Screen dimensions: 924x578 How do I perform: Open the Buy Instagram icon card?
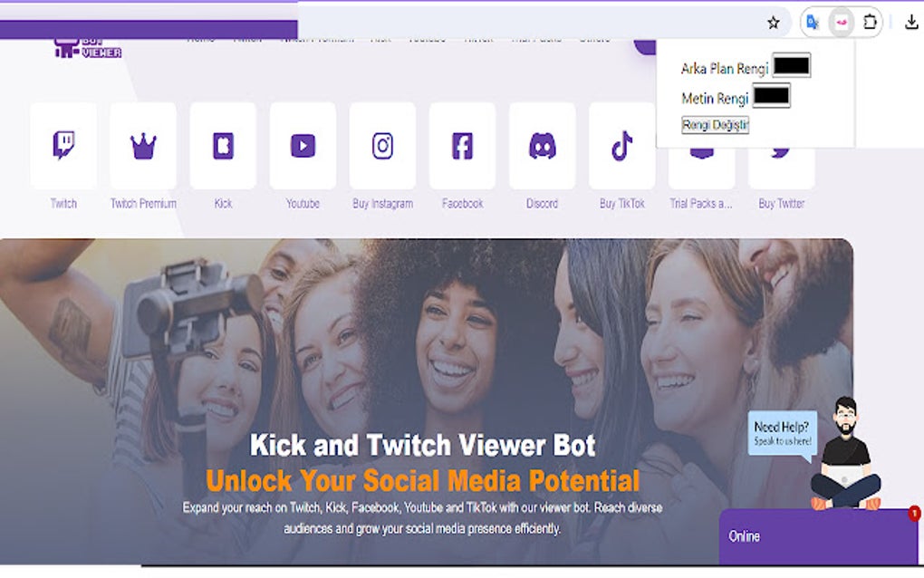coord(382,146)
